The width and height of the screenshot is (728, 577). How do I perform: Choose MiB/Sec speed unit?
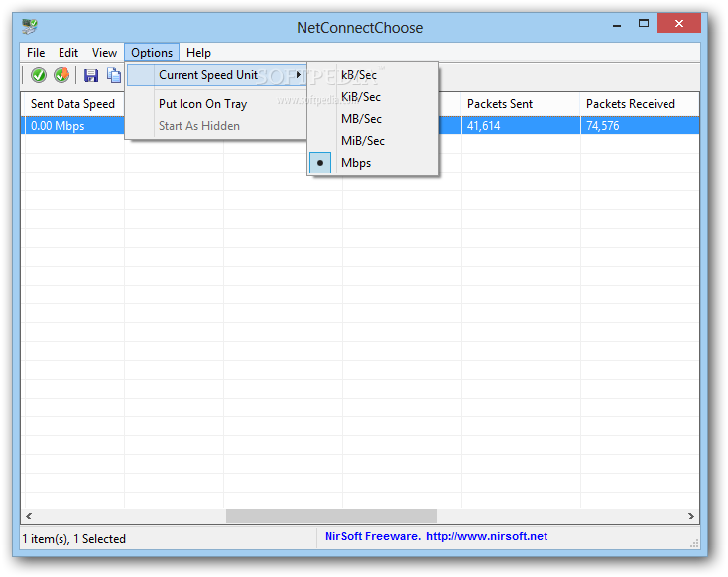[x=373, y=141]
